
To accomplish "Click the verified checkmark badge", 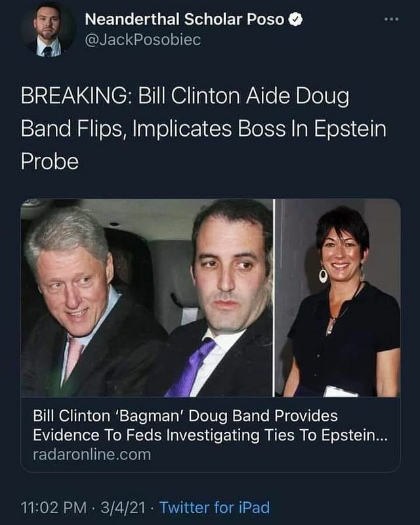I will pyautogui.click(x=295, y=20).
